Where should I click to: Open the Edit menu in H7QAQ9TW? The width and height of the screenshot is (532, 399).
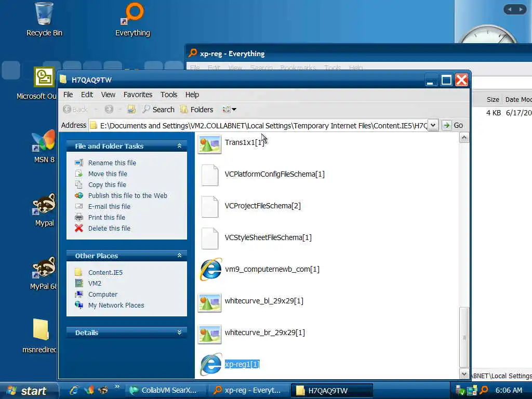click(x=87, y=95)
